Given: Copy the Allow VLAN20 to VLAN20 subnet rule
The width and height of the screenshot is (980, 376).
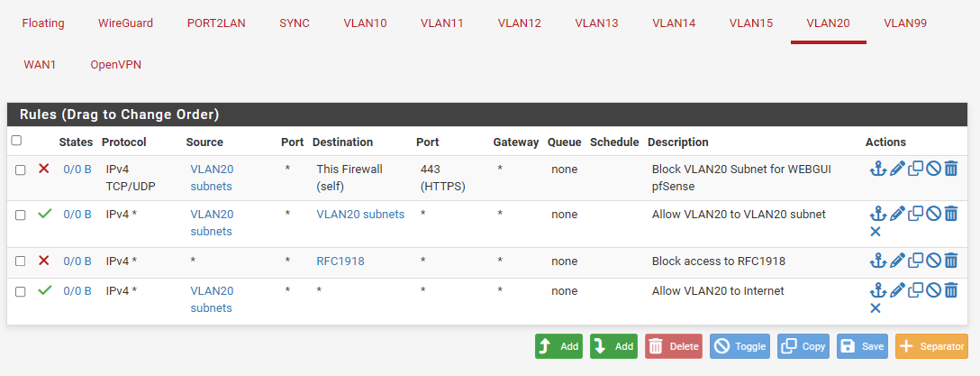Looking at the screenshot, I should tap(916, 214).
